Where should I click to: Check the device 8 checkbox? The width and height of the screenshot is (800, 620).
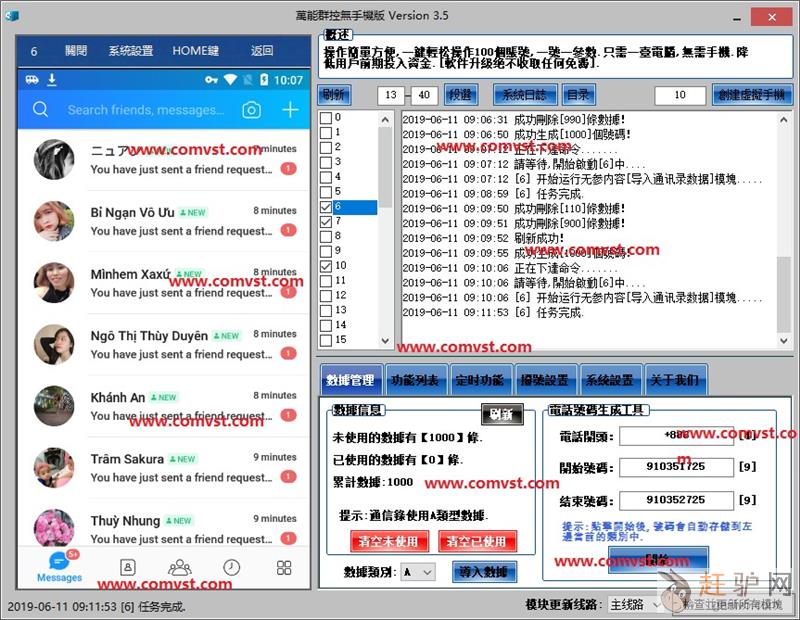pos(326,237)
